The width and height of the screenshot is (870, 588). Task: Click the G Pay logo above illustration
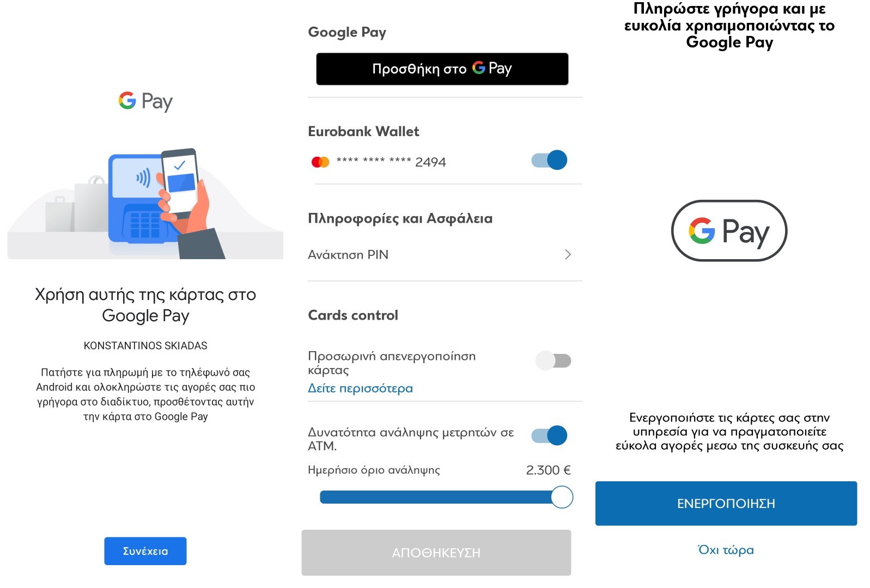click(x=145, y=101)
